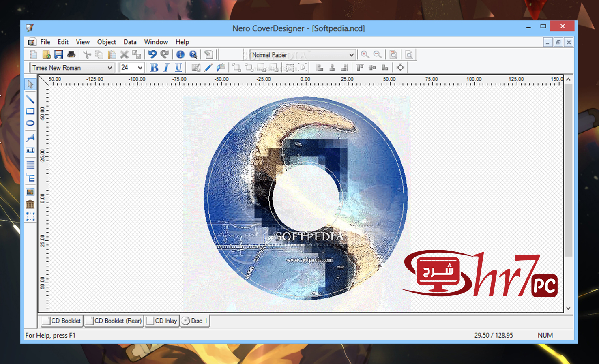Click the document control icon beside File

click(x=32, y=42)
